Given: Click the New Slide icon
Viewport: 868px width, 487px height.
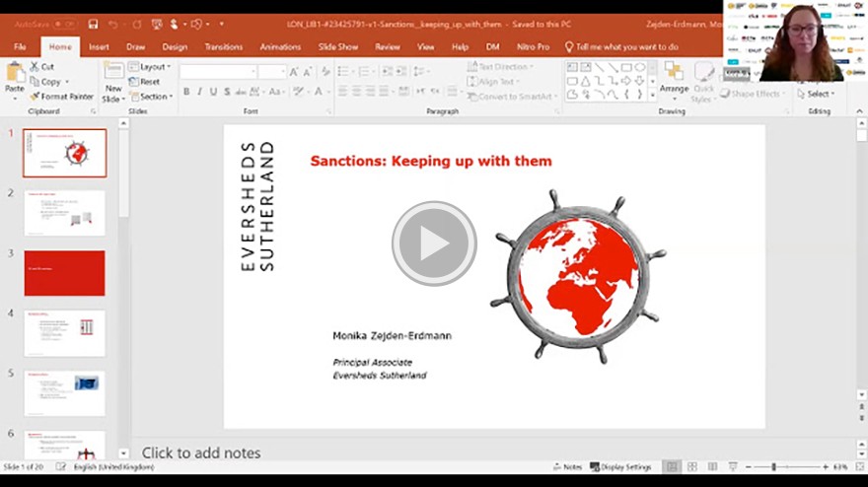Looking at the screenshot, I should [x=112, y=72].
